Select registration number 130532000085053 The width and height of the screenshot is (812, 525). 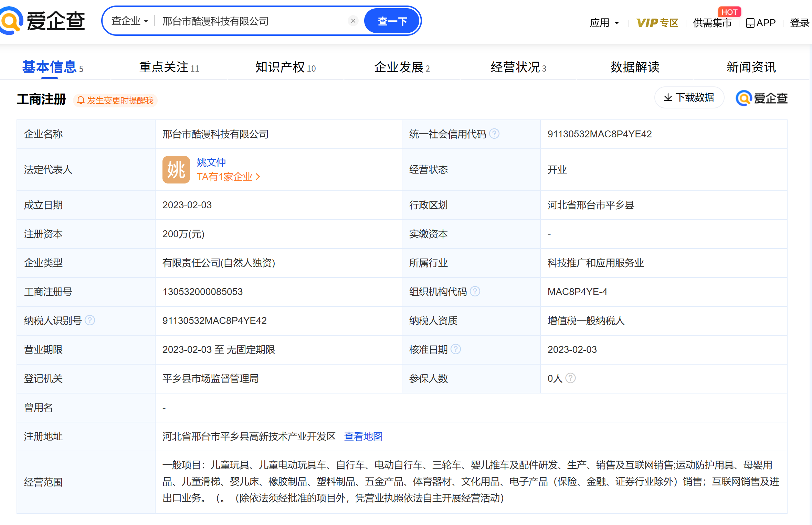(x=202, y=292)
